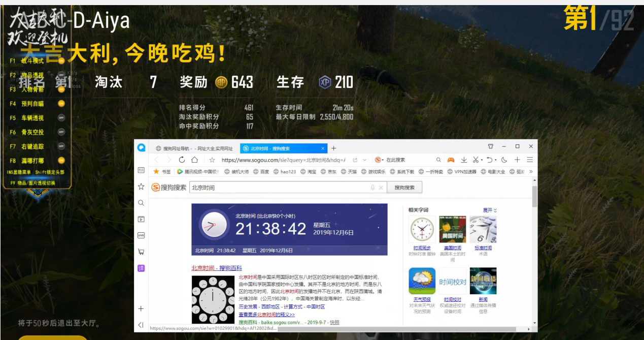Open the dropdown arrow beside the undo icon

point(495,160)
